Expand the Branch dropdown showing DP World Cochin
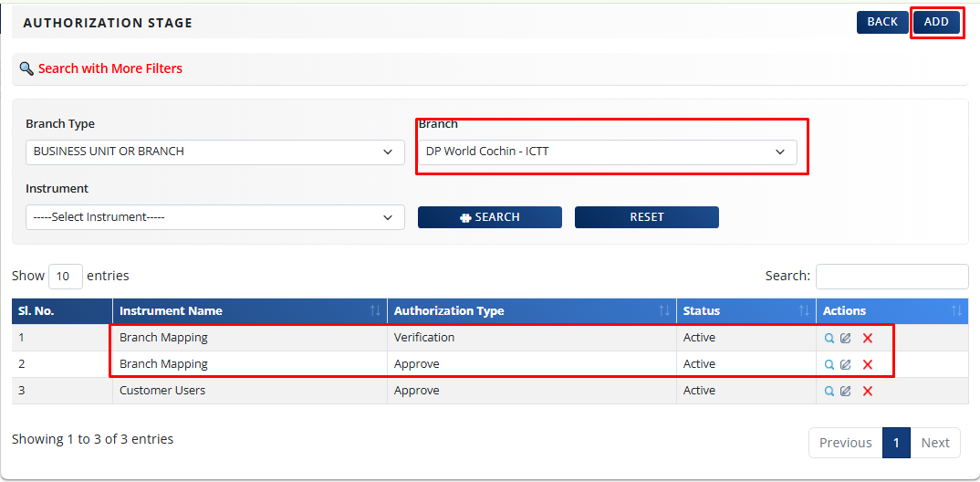The height and width of the screenshot is (482, 980). click(x=607, y=152)
